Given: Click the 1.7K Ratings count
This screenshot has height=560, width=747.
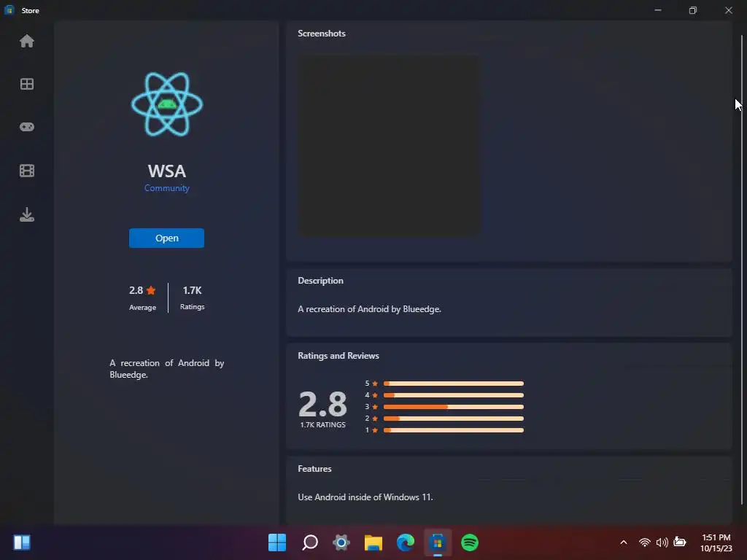Looking at the screenshot, I should [x=193, y=297].
